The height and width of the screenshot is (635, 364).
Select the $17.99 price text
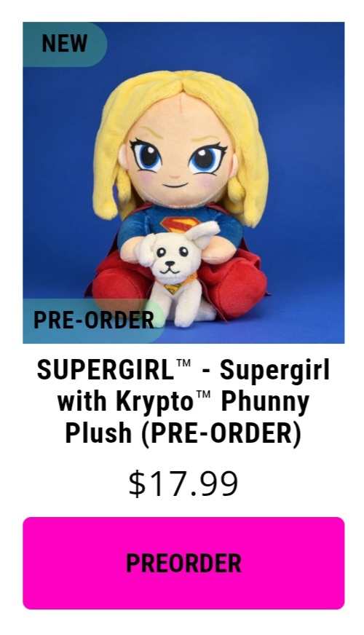tap(183, 483)
